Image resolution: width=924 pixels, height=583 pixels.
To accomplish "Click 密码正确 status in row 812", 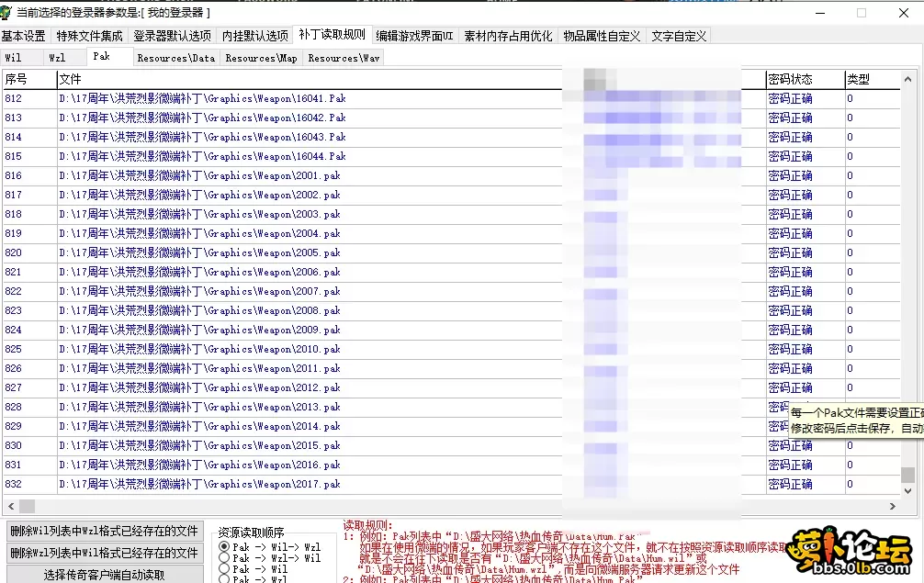I will (790, 98).
